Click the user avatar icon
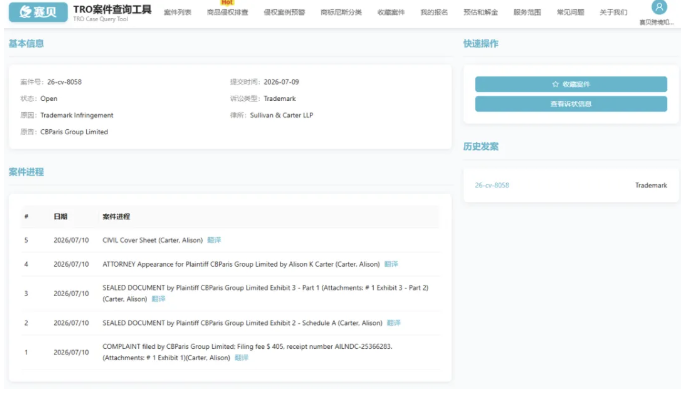The width and height of the screenshot is (688, 395). pos(659,7)
